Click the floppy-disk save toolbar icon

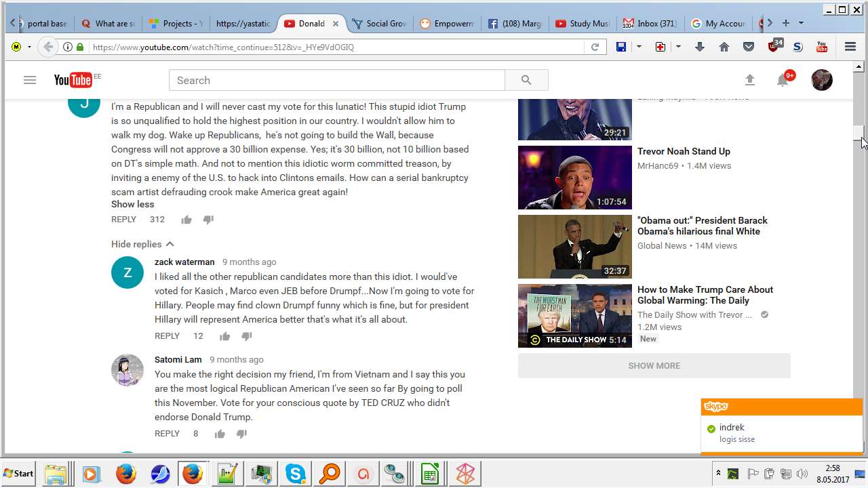coord(621,47)
